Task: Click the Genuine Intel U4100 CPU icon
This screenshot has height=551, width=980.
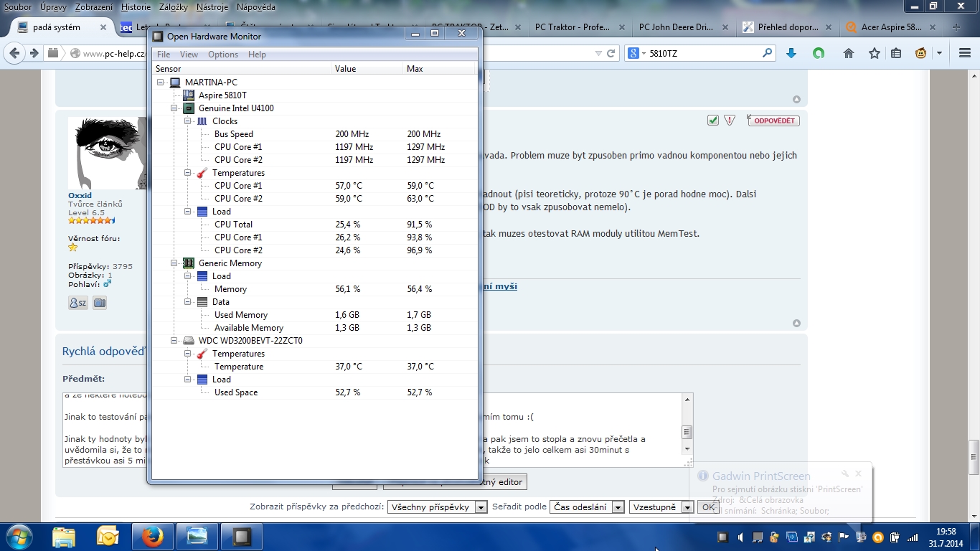Action: click(189, 108)
